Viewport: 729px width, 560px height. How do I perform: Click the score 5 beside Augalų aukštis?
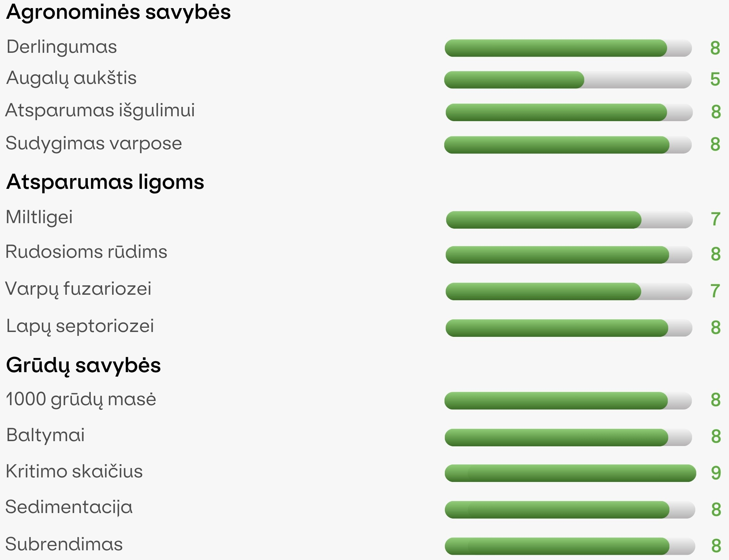715,79
